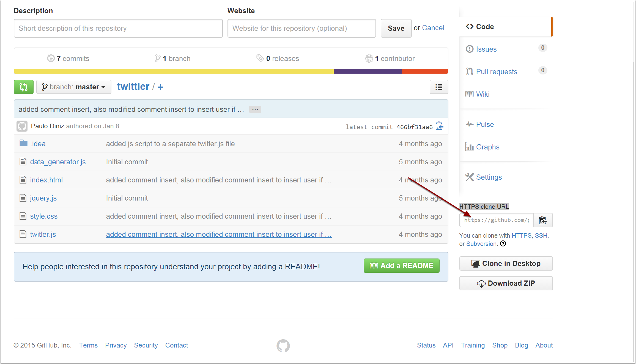Open twitler.js file

click(43, 234)
